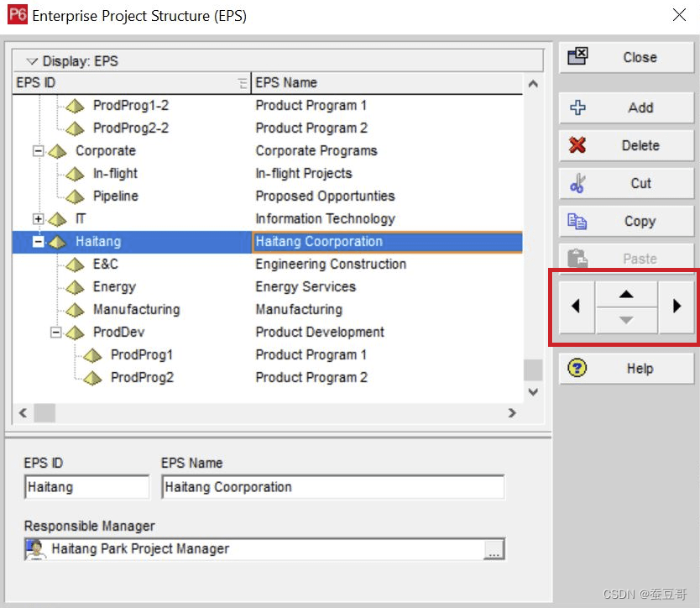
Task: Click the Add button label
Action: (640, 107)
